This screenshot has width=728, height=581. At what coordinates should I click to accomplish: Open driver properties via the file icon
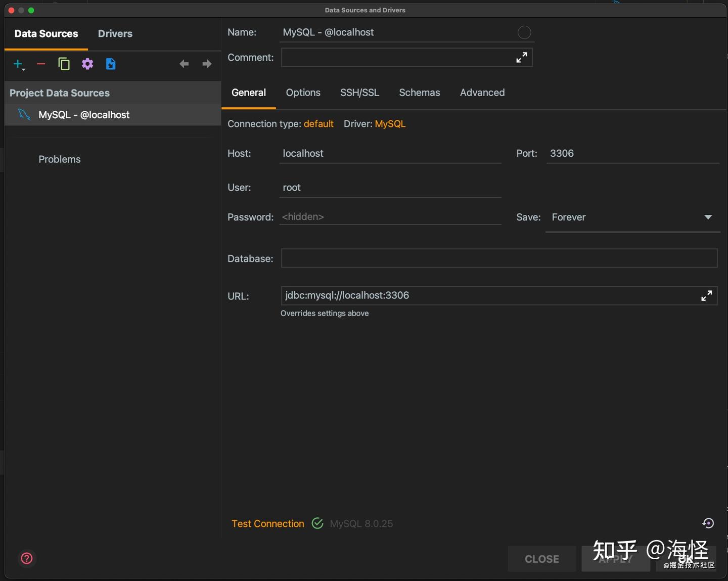point(110,64)
